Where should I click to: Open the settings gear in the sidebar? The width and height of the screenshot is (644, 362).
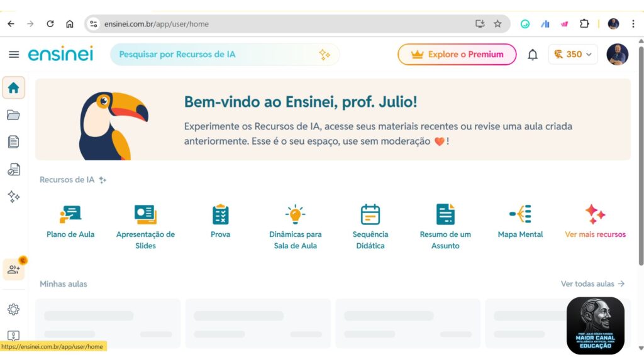[13, 309]
